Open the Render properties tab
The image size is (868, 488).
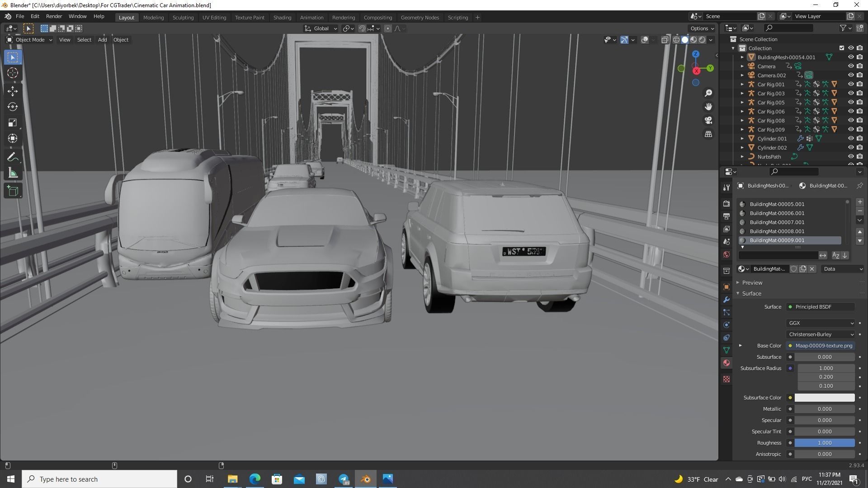click(x=726, y=204)
